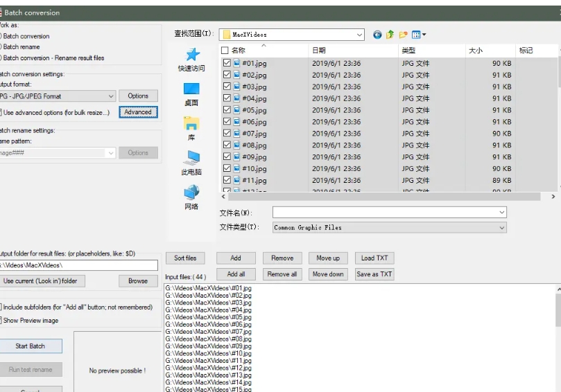This screenshot has height=392, width=561.
Task: Click Browse output folder button
Action: (138, 281)
